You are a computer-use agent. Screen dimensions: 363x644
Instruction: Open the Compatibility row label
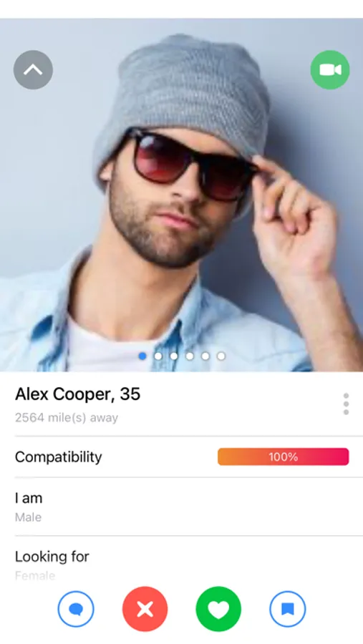click(x=59, y=457)
